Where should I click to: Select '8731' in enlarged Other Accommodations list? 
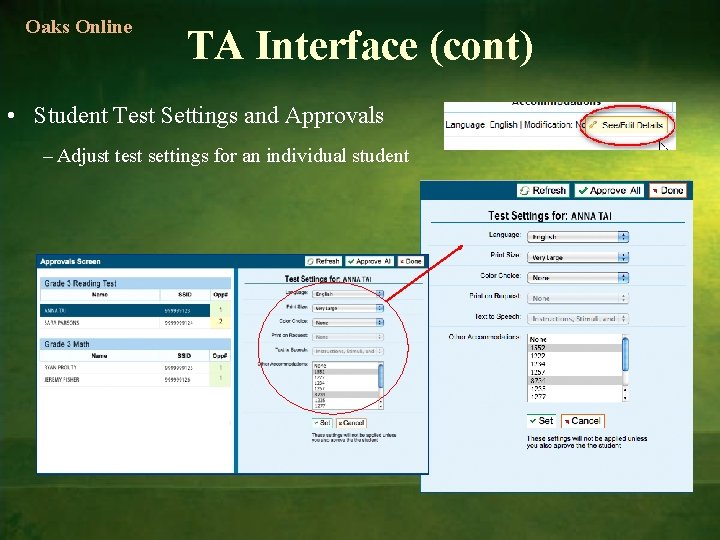tap(574, 381)
